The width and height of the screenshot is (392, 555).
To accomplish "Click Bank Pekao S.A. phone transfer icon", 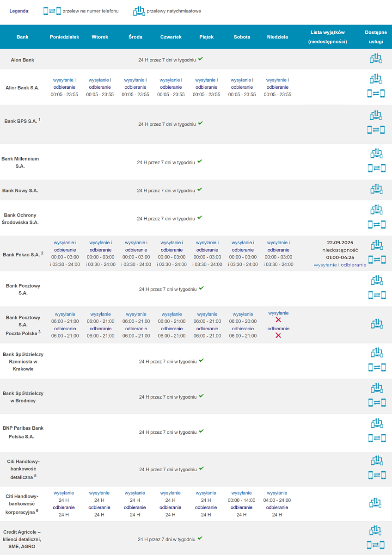I will pos(377,259).
